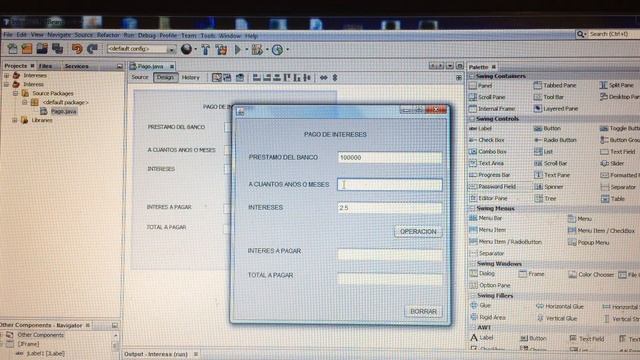Viewport: 640px width, 360px height.
Task: Expand the Libraries node
Action: pos(15,120)
